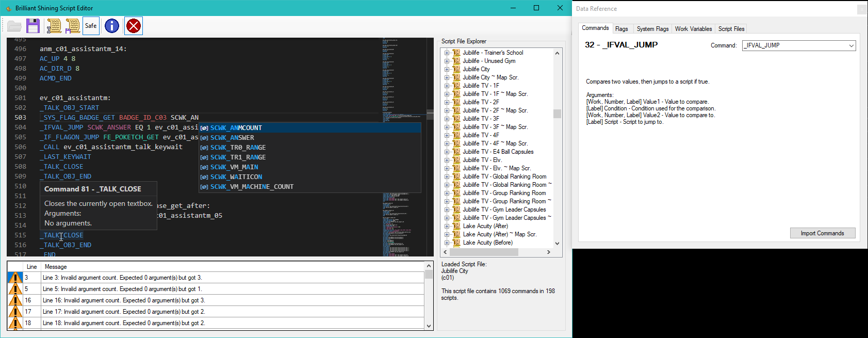Switch to the Script Files tab
Screen dimensions: 868x338
(x=731, y=29)
